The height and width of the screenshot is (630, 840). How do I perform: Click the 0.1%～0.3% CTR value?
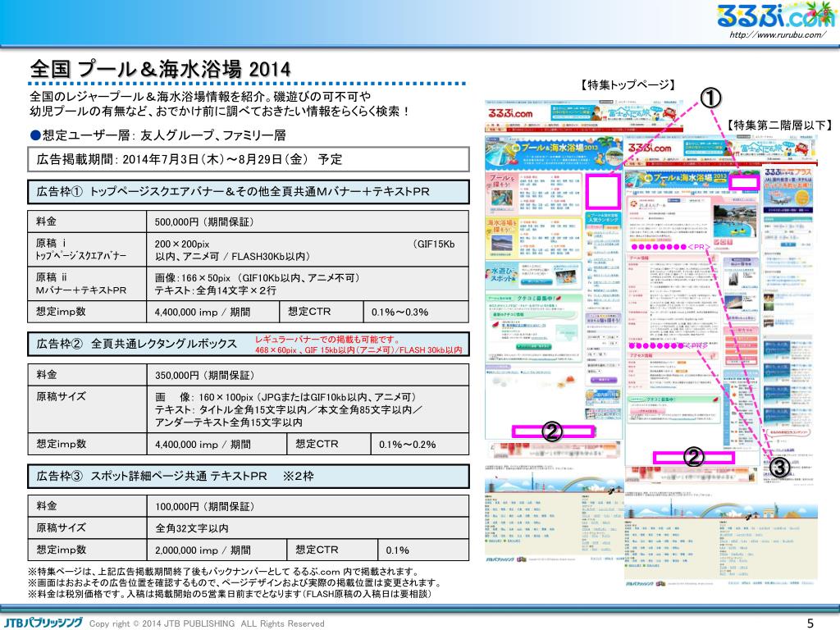[x=399, y=312]
